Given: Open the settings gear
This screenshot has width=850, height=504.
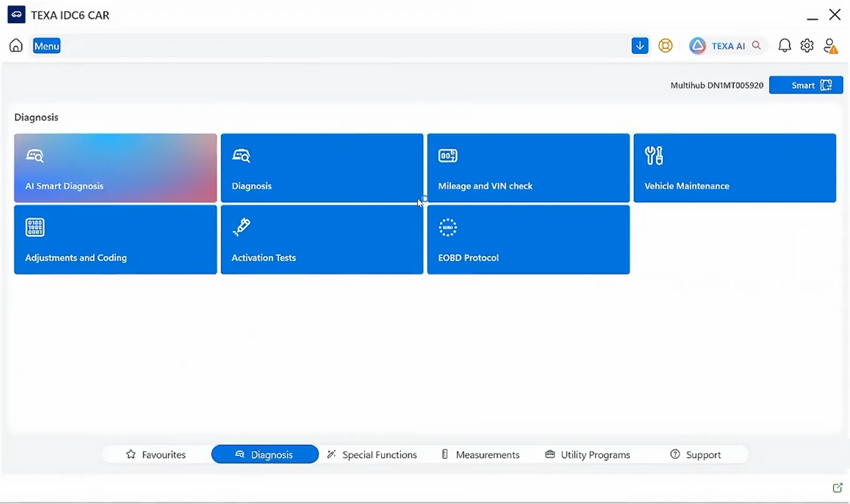Looking at the screenshot, I should 807,46.
